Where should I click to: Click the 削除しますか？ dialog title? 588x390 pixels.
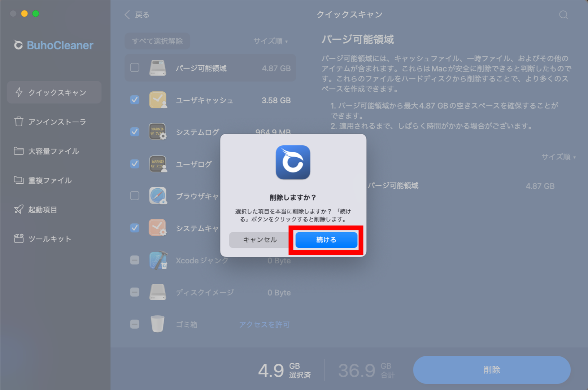click(x=293, y=197)
